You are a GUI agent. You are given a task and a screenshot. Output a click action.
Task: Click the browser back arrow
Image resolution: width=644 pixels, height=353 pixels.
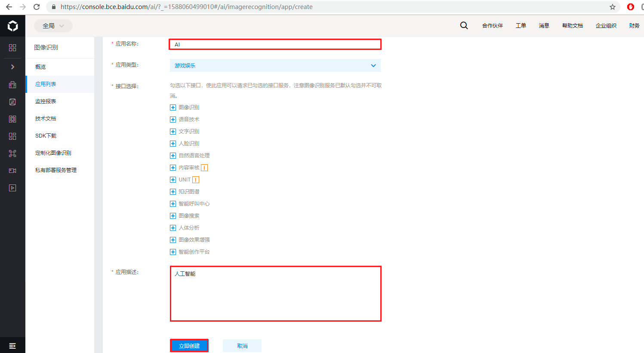tap(9, 7)
